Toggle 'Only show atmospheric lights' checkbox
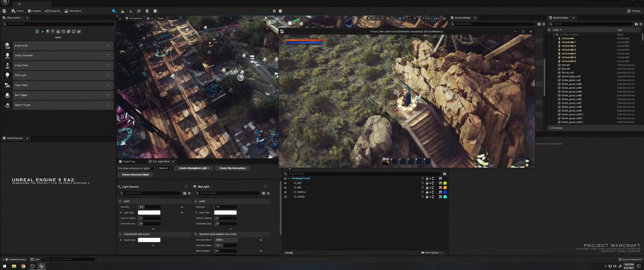The height and width of the screenshot is (270, 644). (152, 168)
